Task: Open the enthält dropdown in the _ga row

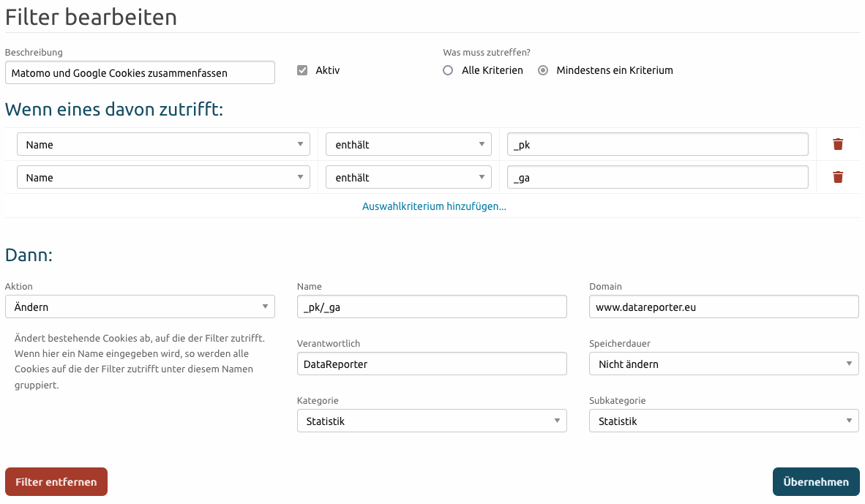Action: click(408, 178)
